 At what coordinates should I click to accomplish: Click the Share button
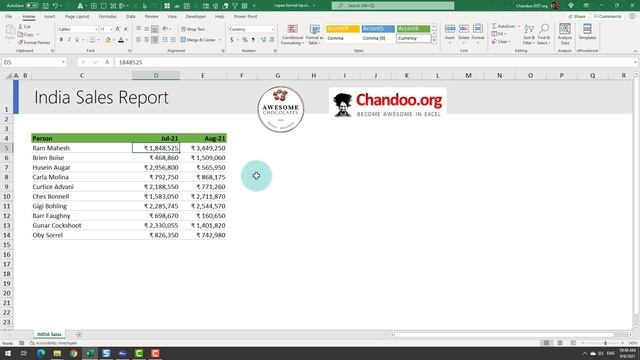click(x=577, y=17)
